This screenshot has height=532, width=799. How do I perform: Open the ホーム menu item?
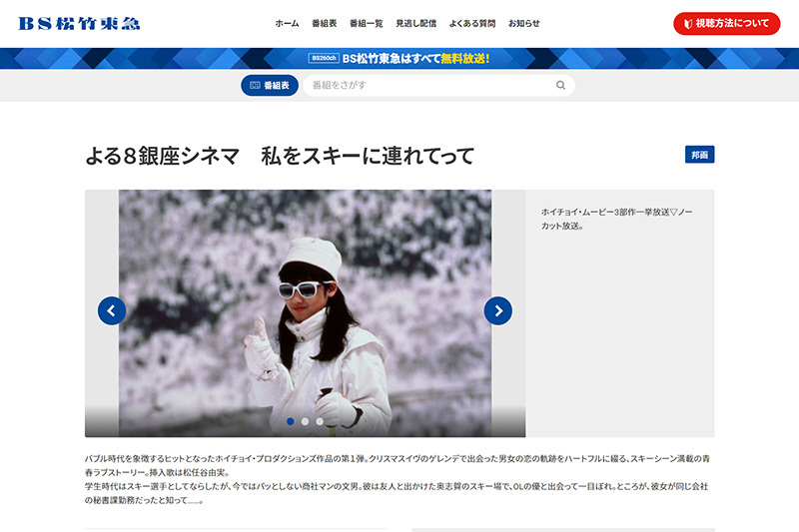tap(287, 23)
